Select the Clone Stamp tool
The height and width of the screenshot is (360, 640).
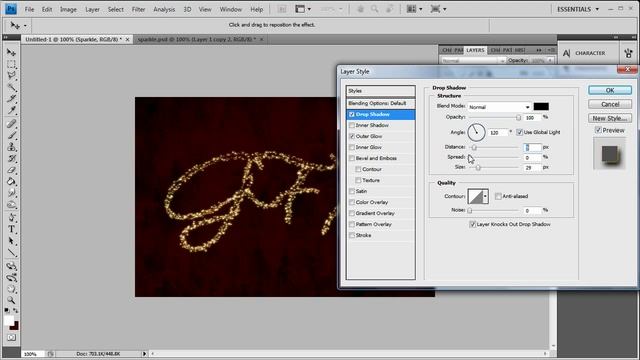click(11, 147)
